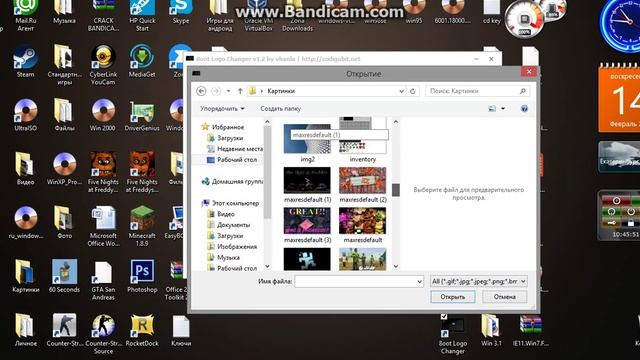Open DriverGenius desktop shortcut

point(142,115)
